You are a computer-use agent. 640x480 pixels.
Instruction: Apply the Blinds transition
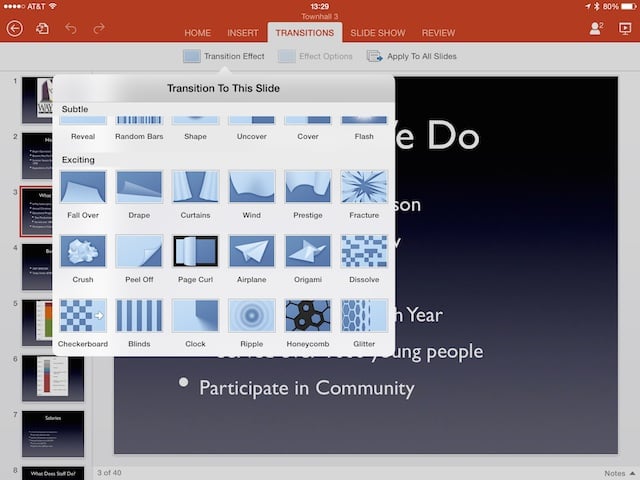point(139,316)
